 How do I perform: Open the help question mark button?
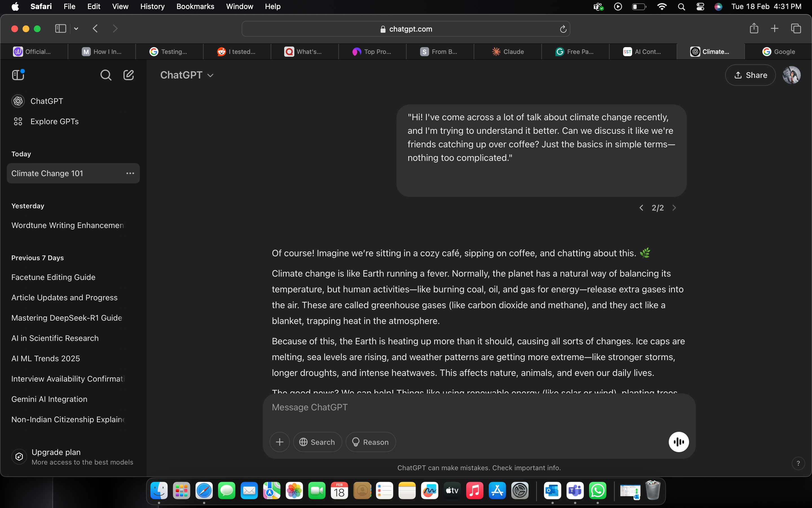798,463
